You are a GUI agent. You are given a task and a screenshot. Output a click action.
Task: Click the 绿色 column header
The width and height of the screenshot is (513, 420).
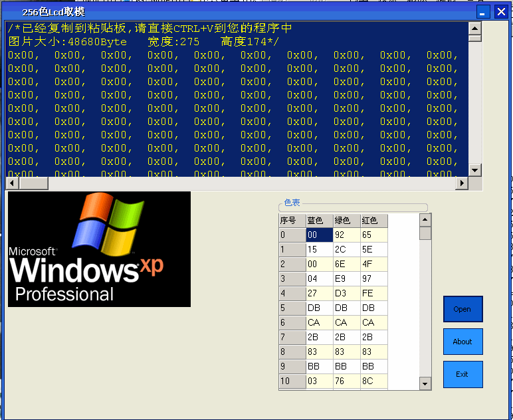coord(347,221)
